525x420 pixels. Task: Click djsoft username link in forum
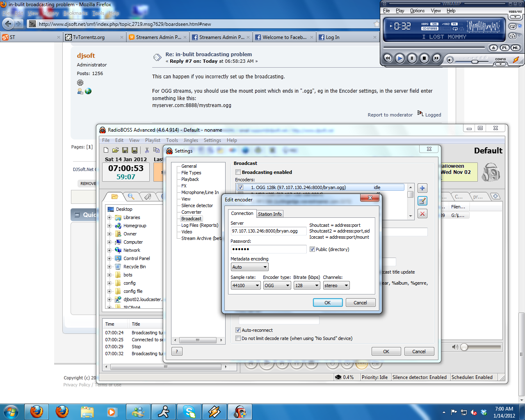[86, 55]
